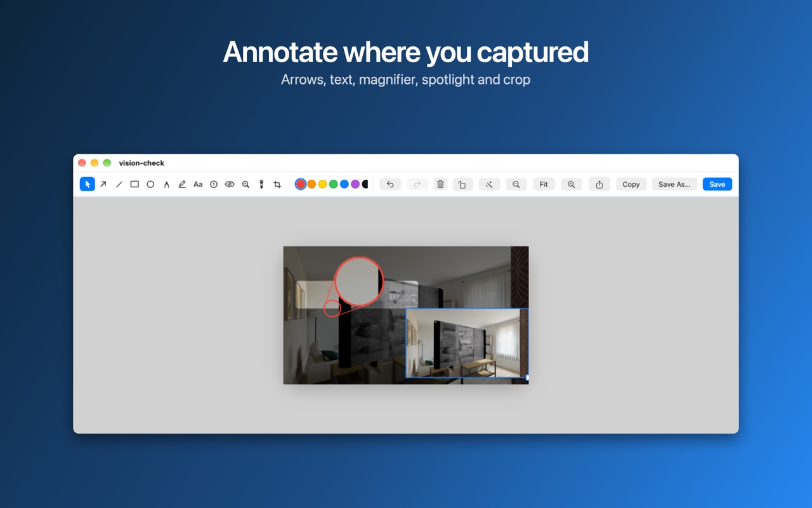This screenshot has width=812, height=508.
Task: Click the Redo arrow button
Action: pos(417,184)
